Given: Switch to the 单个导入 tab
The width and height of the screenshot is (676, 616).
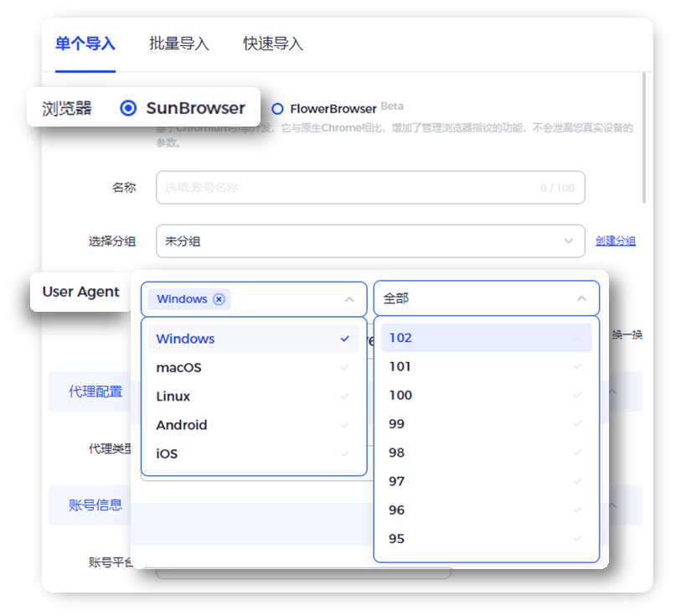Looking at the screenshot, I should [x=85, y=44].
